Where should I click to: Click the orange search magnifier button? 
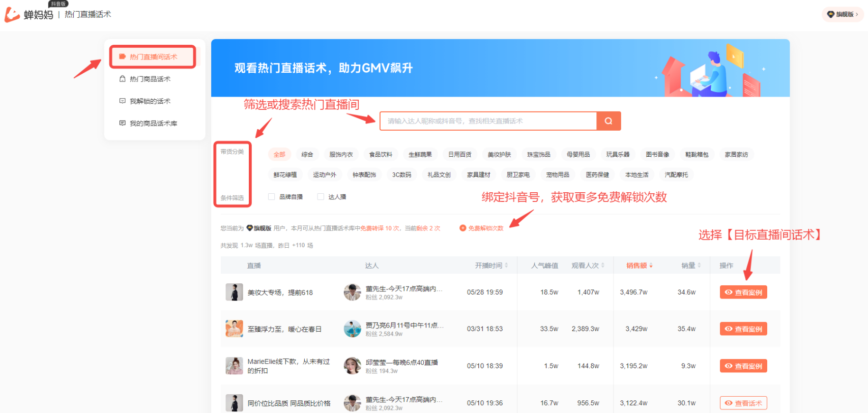[609, 121]
